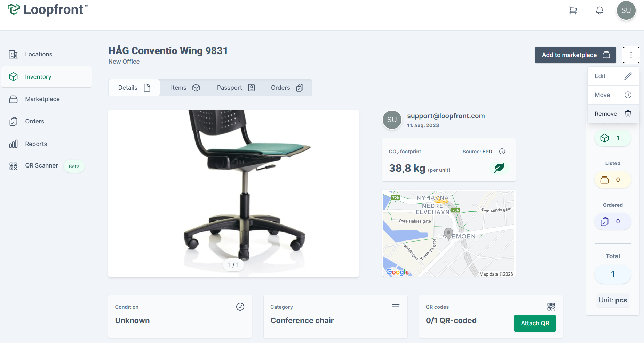Open the shopping cart icon

(x=573, y=10)
